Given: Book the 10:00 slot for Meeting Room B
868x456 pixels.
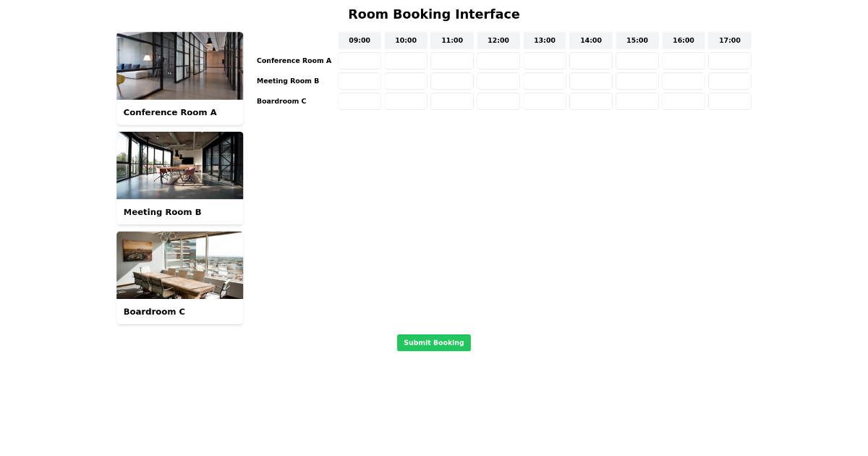Looking at the screenshot, I should pos(405,81).
